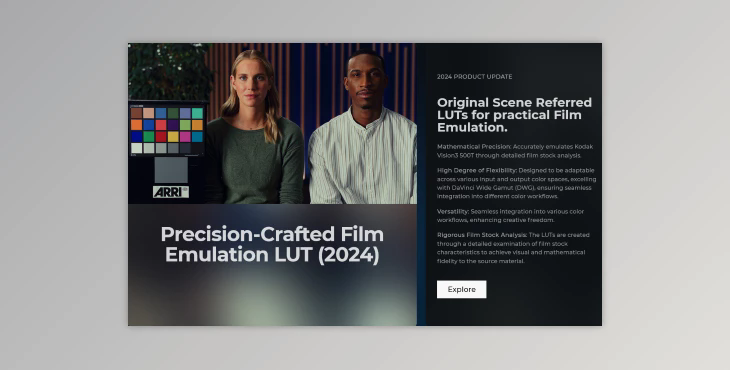730x370 pixels.
Task: Click the "Rigorous Film Stock Analysis" paragraph
Action: pos(513,248)
